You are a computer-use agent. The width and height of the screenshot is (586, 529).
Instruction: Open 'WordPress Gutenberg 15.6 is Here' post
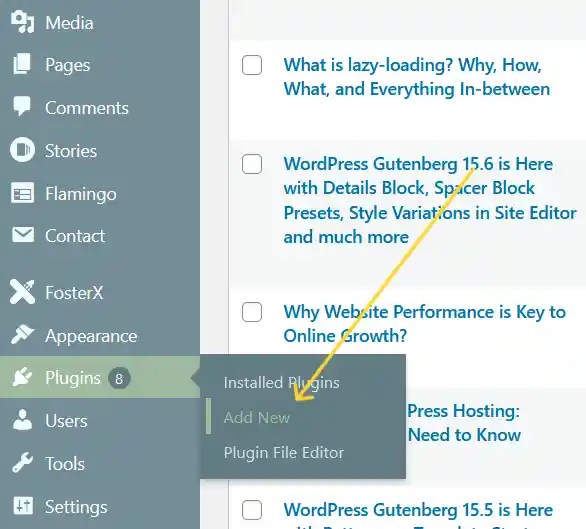tap(430, 200)
